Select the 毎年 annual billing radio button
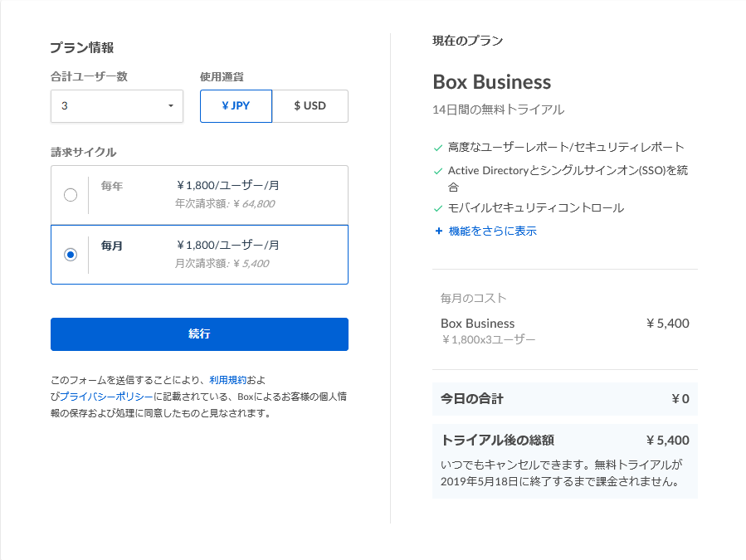 [71, 195]
